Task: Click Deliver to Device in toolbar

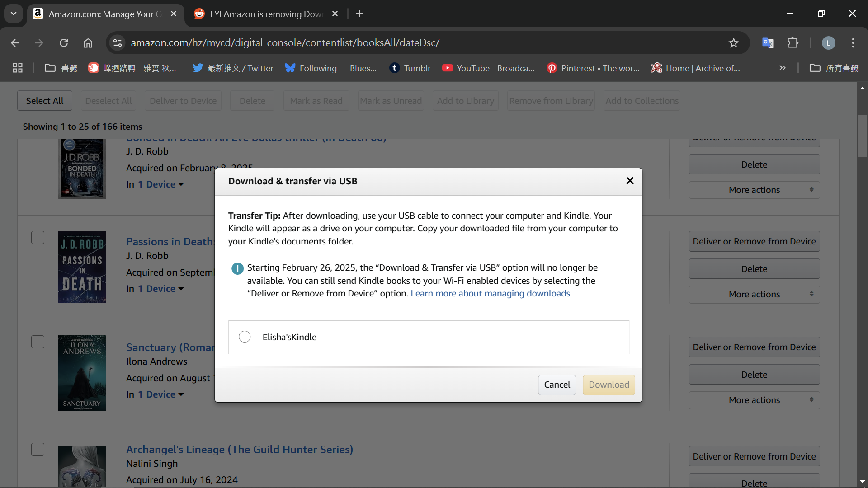Action: pos(183,101)
